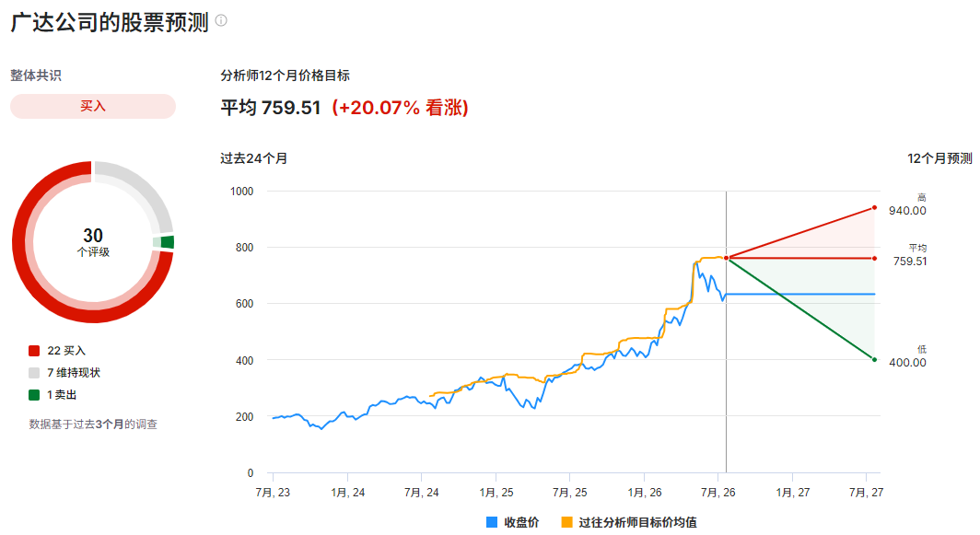Click the 数据基于过去3个月的调查 note
This screenshot has width=980, height=535.
coord(93,425)
